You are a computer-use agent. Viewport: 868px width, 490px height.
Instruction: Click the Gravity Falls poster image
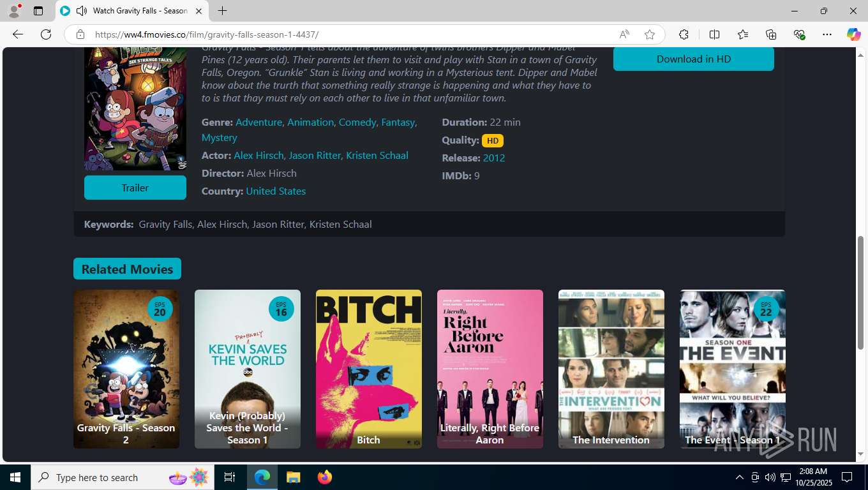[x=135, y=108]
